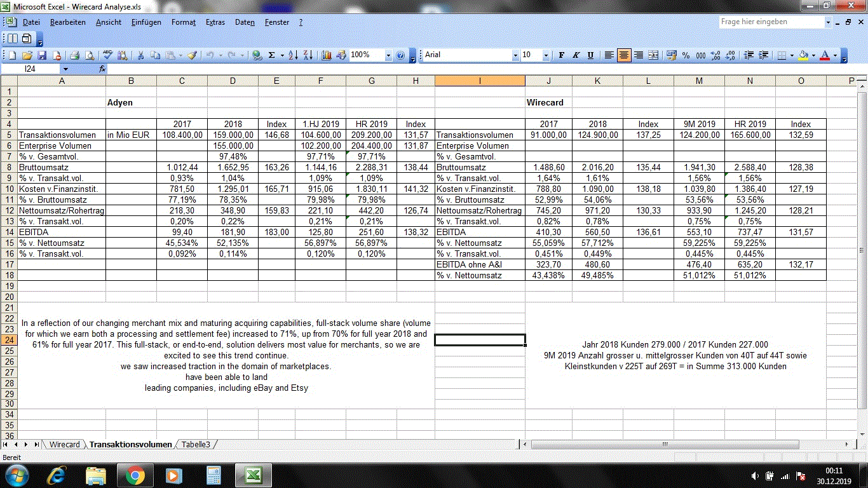Run the ABC spelling check
This screenshot has width=868, height=488.
108,55
